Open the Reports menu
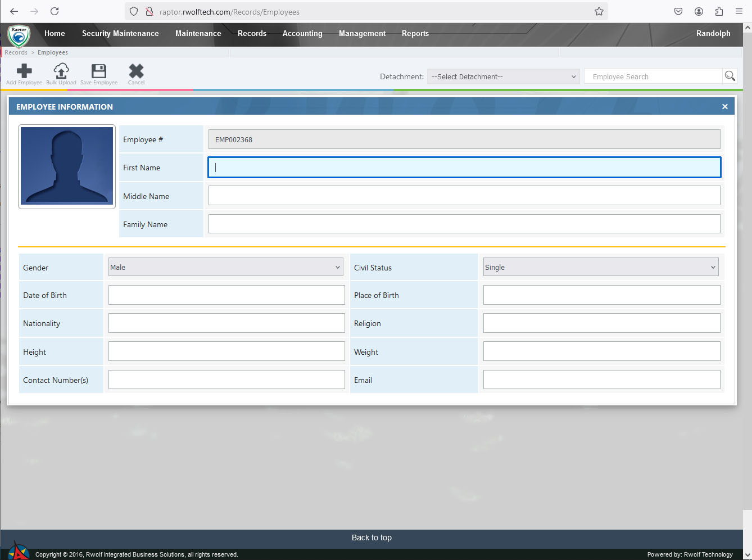752x560 pixels. point(415,34)
